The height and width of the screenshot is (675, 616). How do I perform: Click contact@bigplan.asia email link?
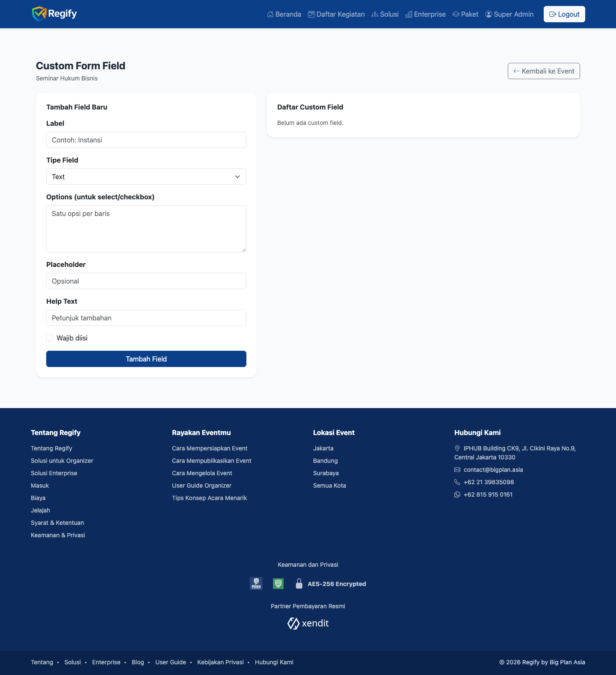coord(493,470)
